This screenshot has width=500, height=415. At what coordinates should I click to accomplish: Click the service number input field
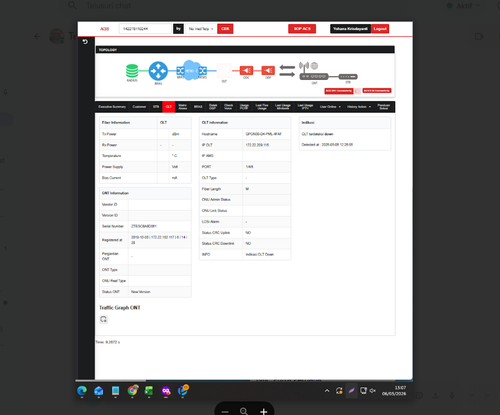click(145, 29)
